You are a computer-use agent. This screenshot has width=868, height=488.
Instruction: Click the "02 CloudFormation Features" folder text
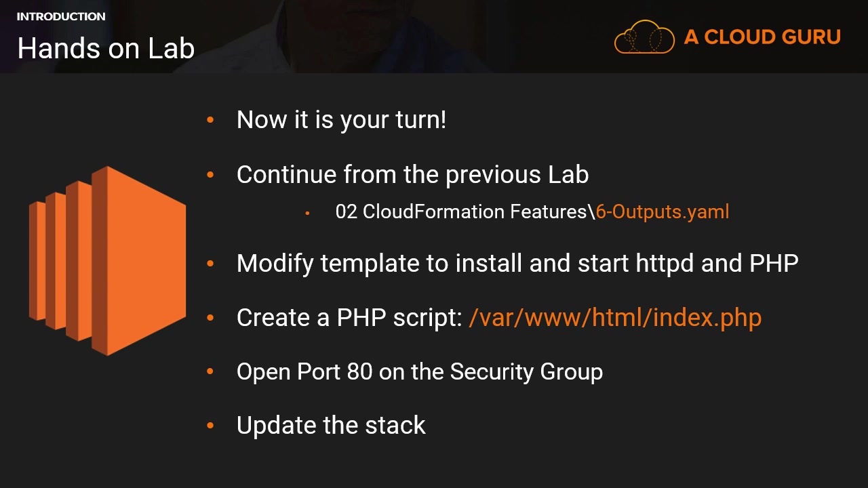click(461, 211)
